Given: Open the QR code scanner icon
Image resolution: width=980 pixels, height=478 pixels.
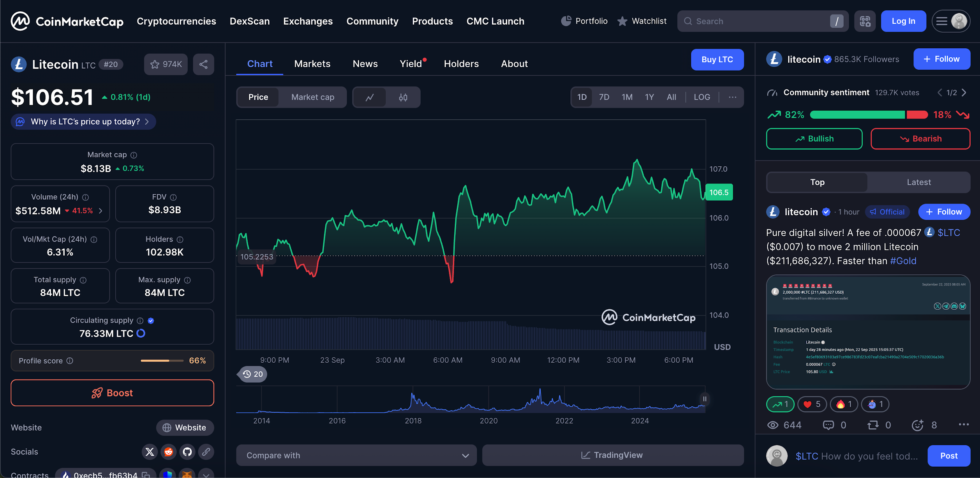Looking at the screenshot, I should pos(865,21).
